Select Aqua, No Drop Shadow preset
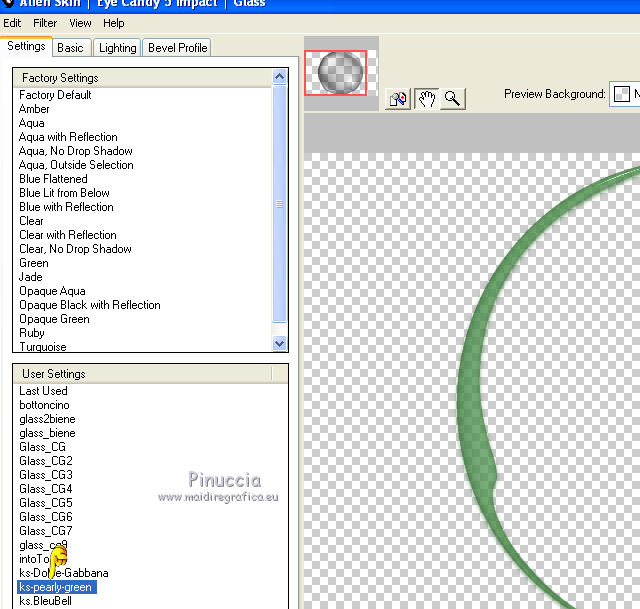Image resolution: width=640 pixels, height=609 pixels. 76,151
